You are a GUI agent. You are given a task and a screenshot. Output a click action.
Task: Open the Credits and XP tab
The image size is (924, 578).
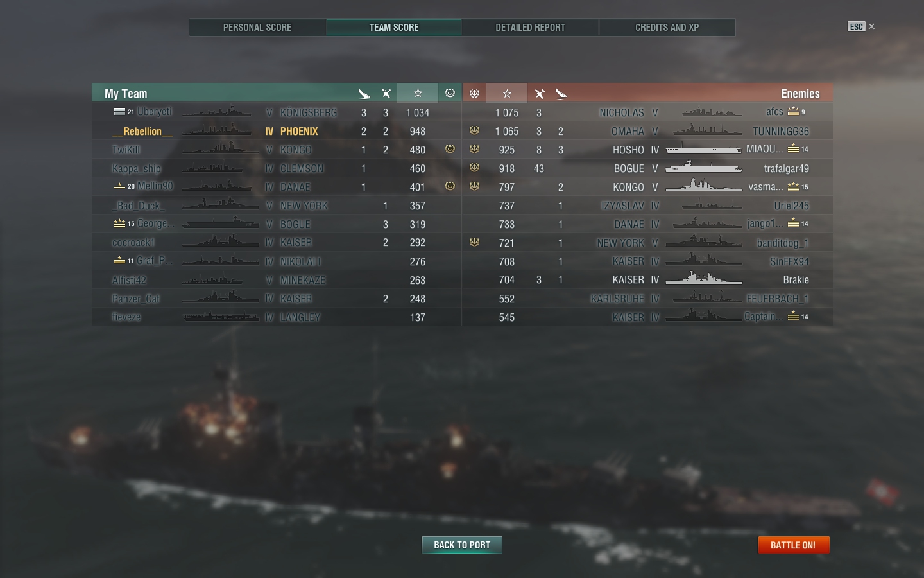point(667,28)
